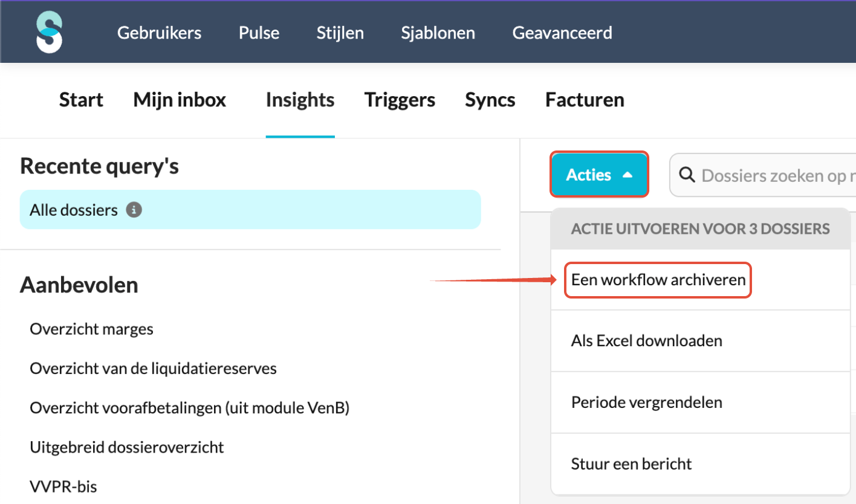The width and height of the screenshot is (856, 504).
Task: Click the Dossiers zoeken search field
Action: click(763, 175)
